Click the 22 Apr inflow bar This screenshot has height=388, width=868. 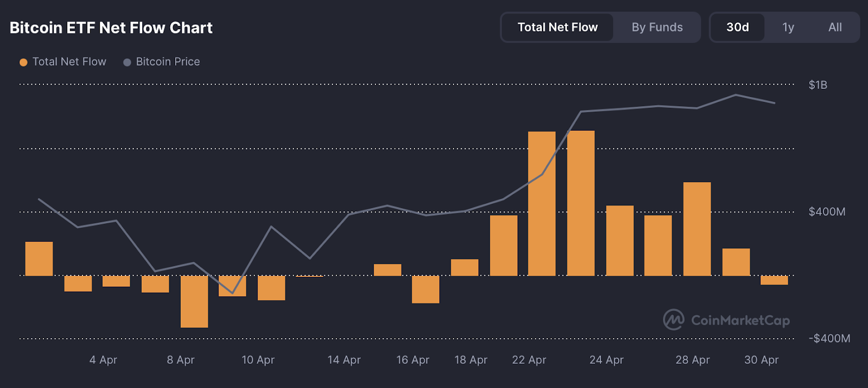coord(541,203)
